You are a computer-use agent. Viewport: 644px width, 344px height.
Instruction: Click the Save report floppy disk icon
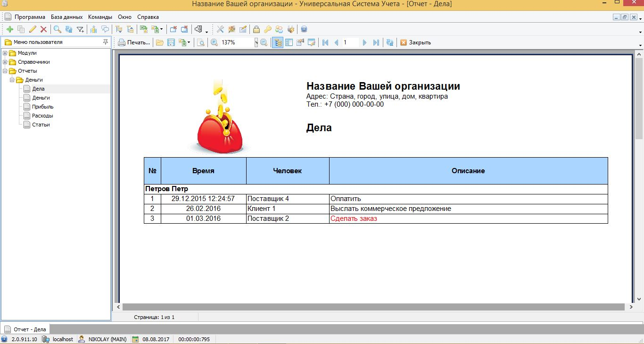[x=171, y=42]
